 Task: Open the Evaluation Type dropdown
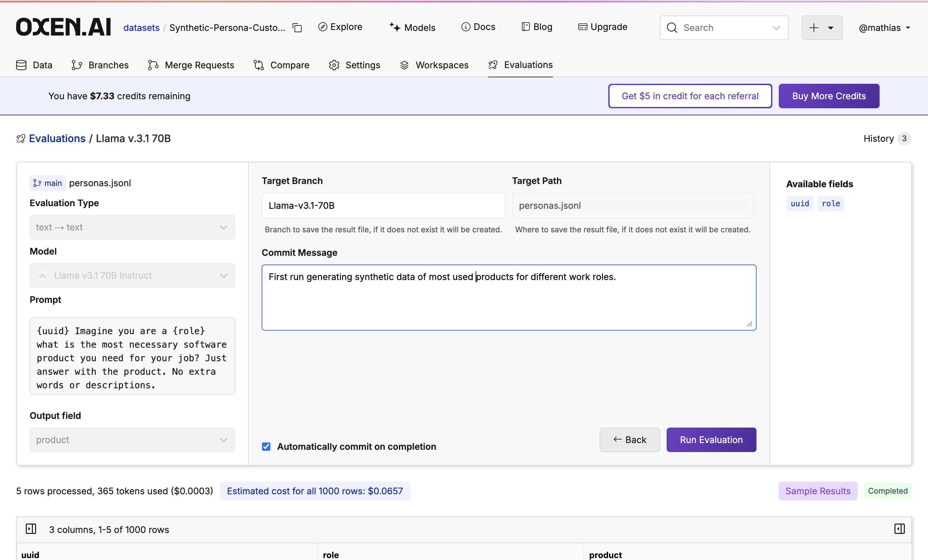132,227
